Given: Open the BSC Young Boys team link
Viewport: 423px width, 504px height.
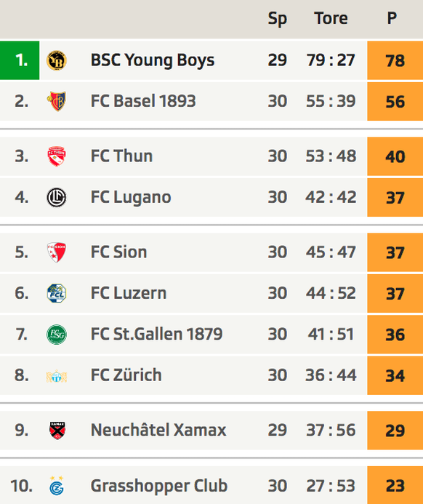Looking at the screenshot, I should pos(153,60).
